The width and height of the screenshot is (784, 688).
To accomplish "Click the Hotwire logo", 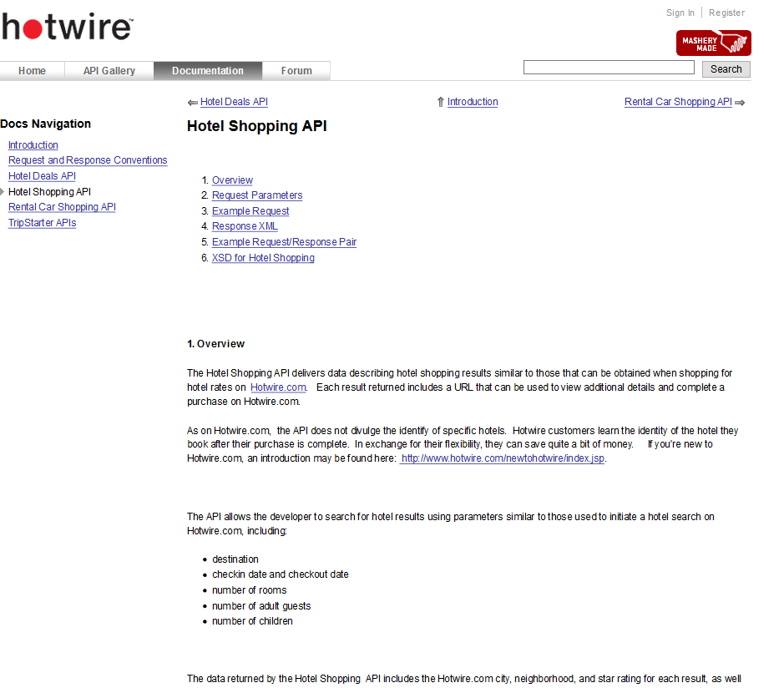I will [67, 27].
